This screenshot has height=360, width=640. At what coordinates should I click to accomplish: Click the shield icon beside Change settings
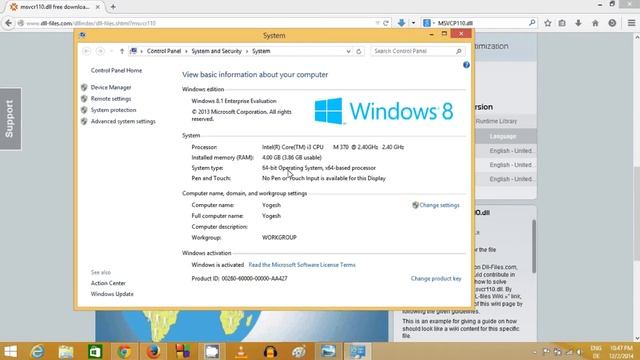tap(415, 205)
